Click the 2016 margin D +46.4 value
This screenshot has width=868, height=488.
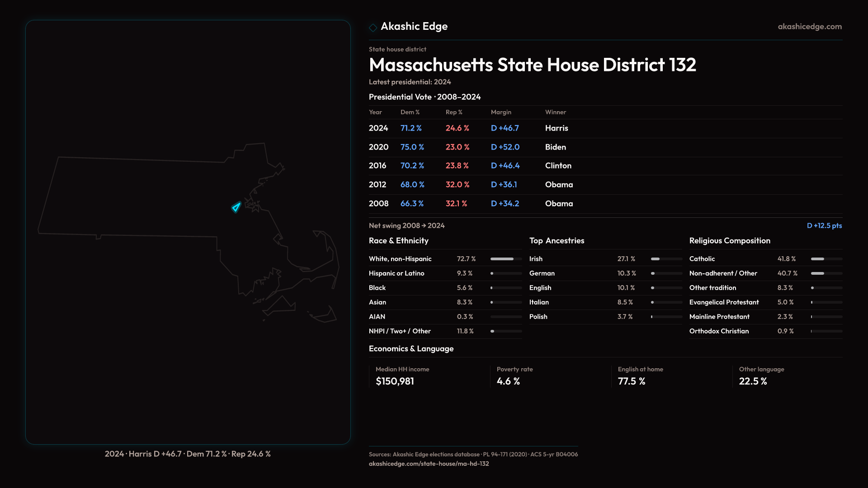click(505, 166)
